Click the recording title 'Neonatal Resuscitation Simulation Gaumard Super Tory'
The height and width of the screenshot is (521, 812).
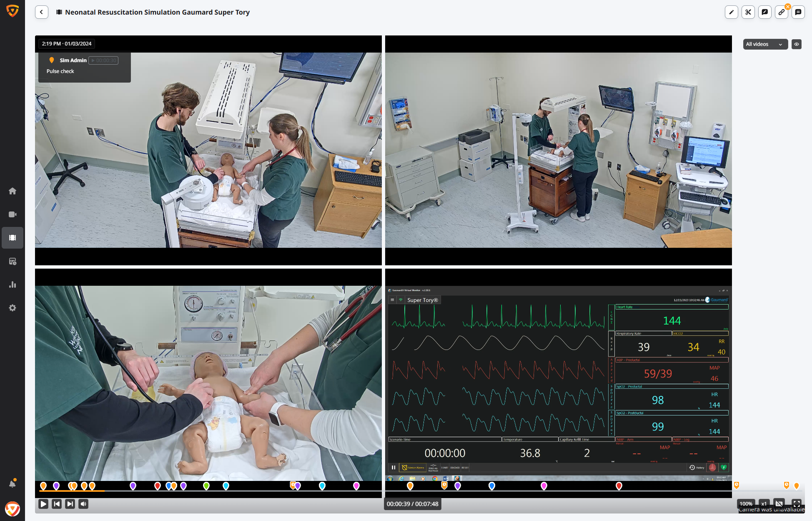click(158, 12)
